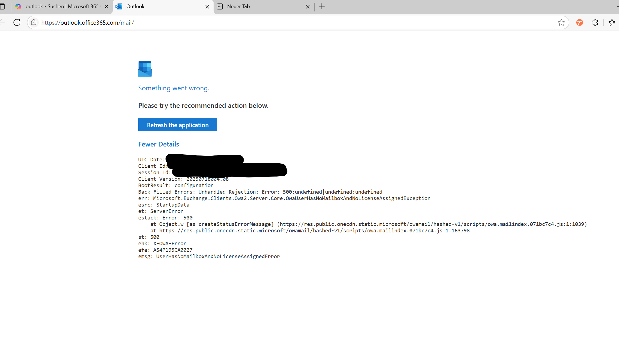Open the tab actions menu icon
This screenshot has width=619, height=364.
click(x=2, y=6)
